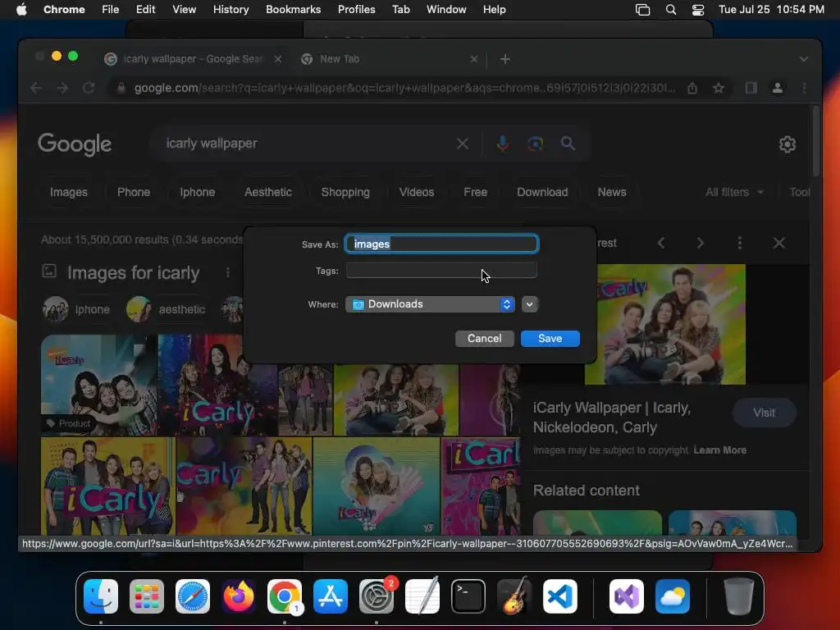
Task: Toggle the Chrome side panel icon
Action: (x=751, y=88)
